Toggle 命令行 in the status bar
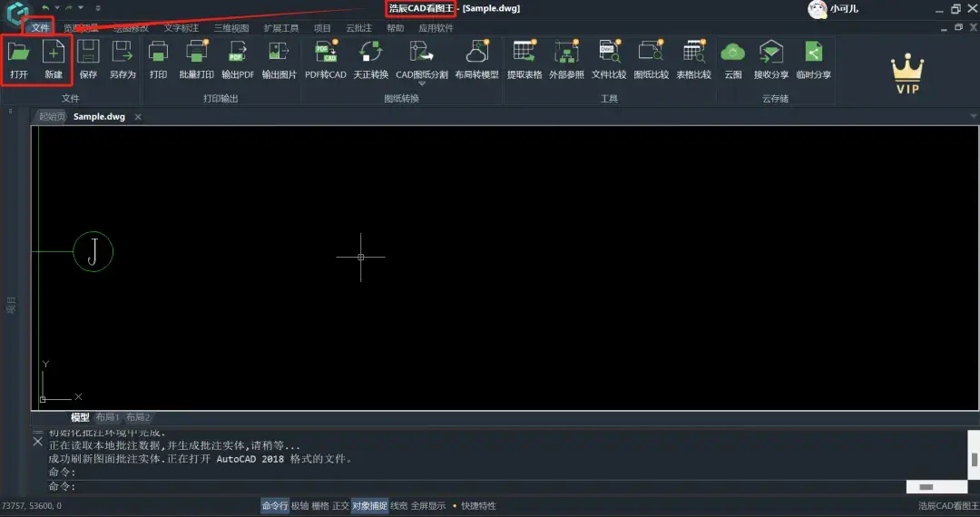This screenshot has width=980, height=517. pos(274,506)
